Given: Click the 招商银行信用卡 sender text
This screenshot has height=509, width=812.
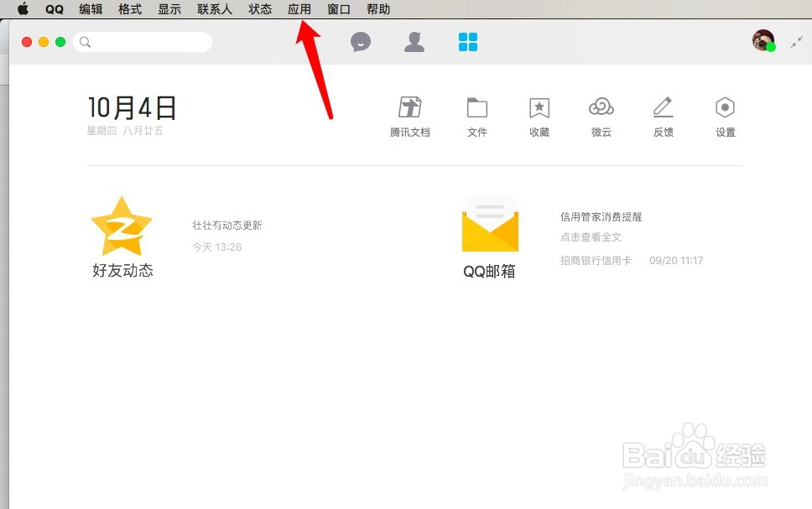Looking at the screenshot, I should pyautogui.click(x=596, y=261).
